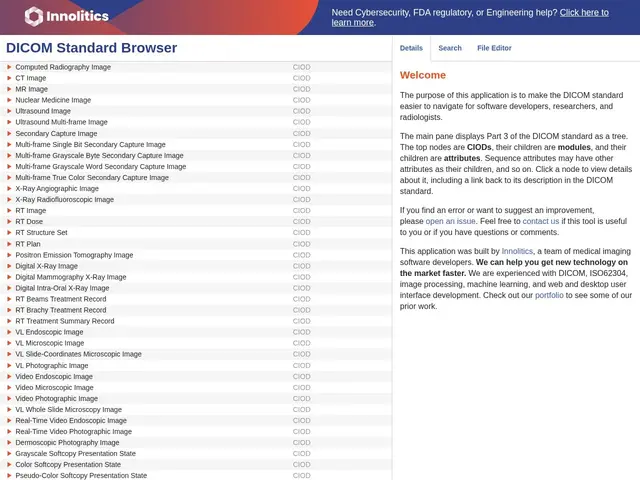Click the DICOM Standard Browser heading

click(91, 48)
